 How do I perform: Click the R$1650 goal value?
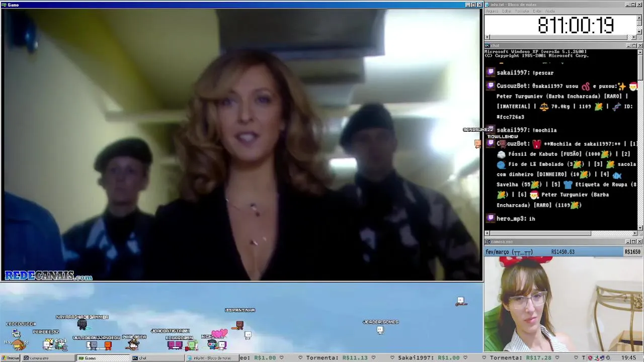pos(632,252)
